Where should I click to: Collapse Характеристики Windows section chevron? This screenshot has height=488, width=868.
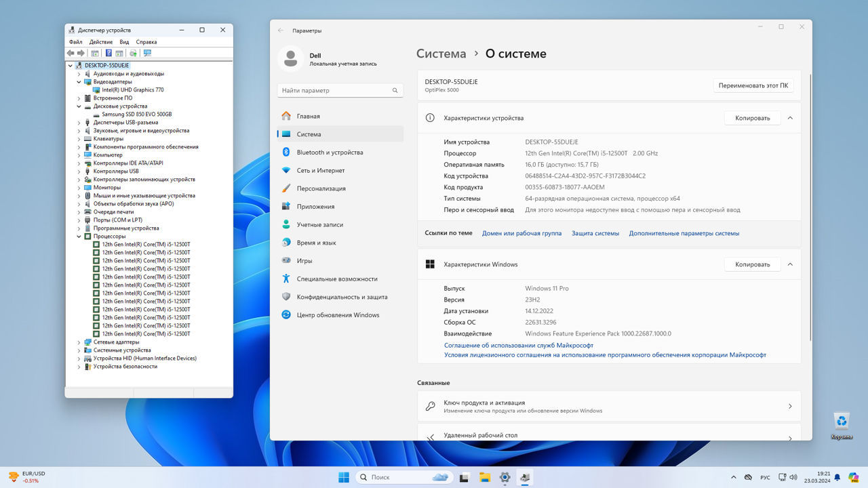click(790, 264)
